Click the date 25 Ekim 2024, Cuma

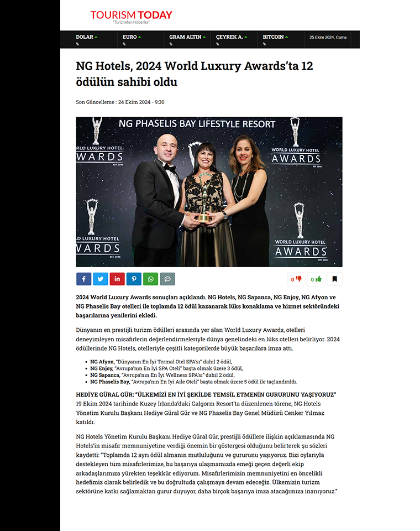click(x=328, y=37)
